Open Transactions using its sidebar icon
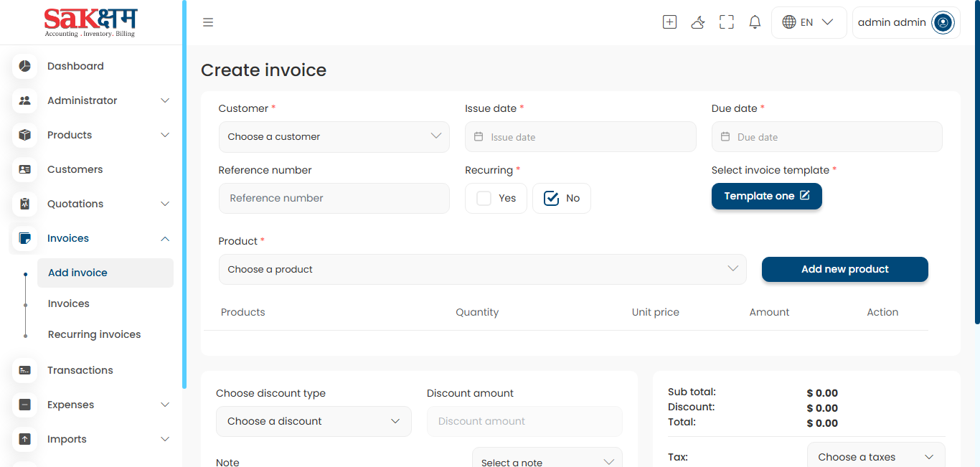 click(24, 369)
